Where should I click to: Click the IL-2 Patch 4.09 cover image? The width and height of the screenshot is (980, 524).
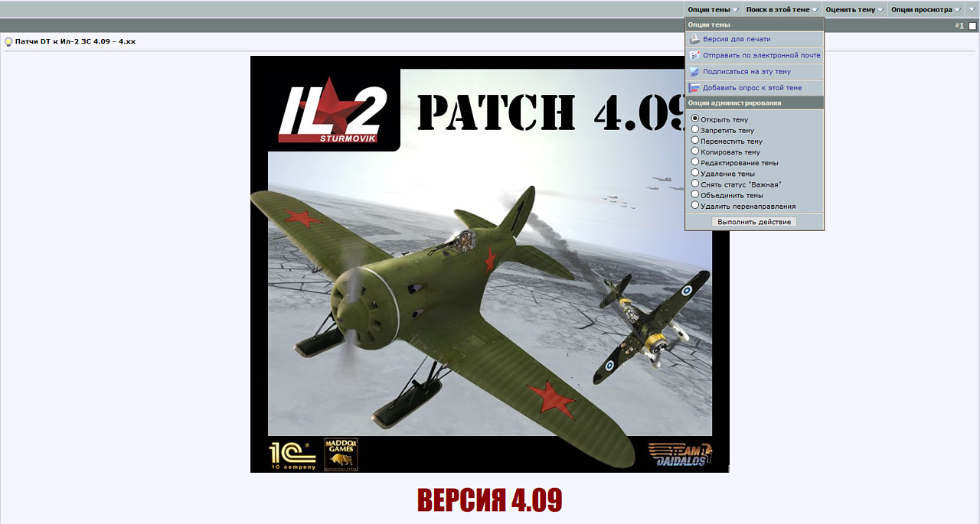coord(490,264)
